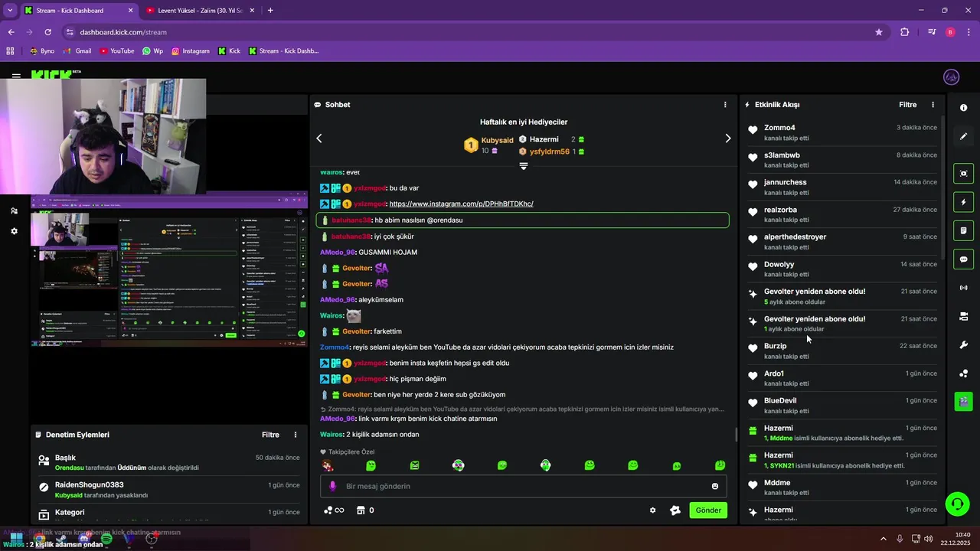Bookmark this page with the star icon
The image size is (980, 551).
879,32
